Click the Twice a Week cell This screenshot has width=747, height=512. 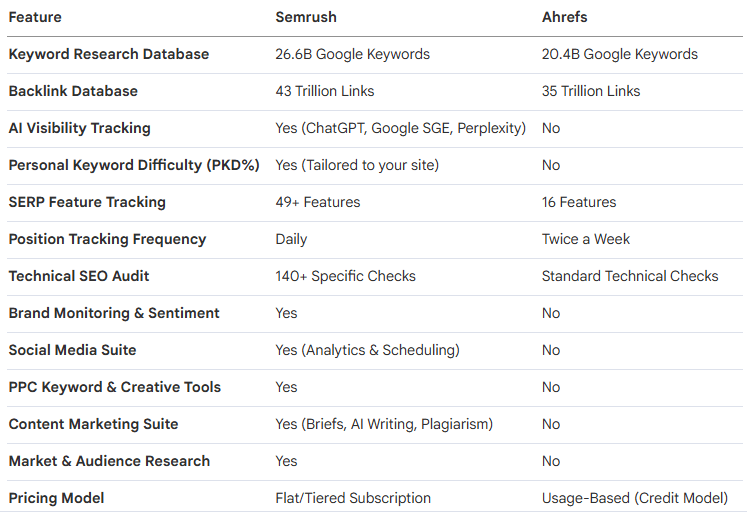pos(586,239)
